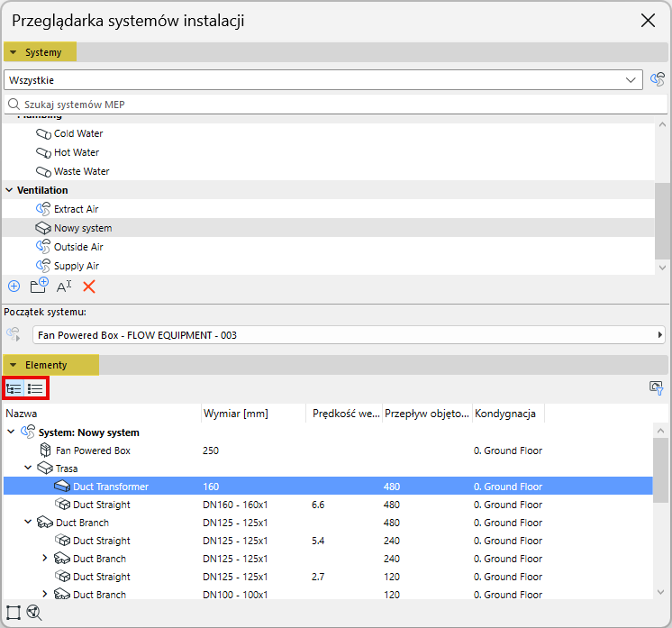672x628 pixels.
Task: Click the select-in-model square icon at bottom
Action: click(x=14, y=613)
